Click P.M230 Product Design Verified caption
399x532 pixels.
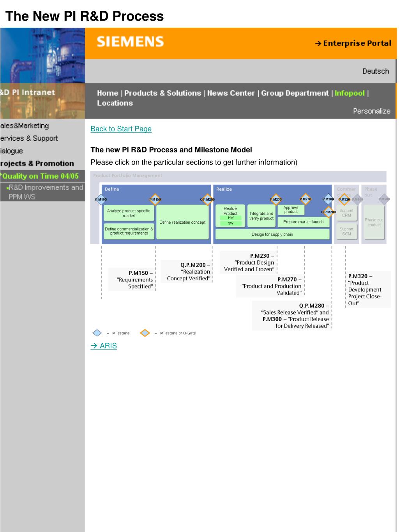coord(249,262)
